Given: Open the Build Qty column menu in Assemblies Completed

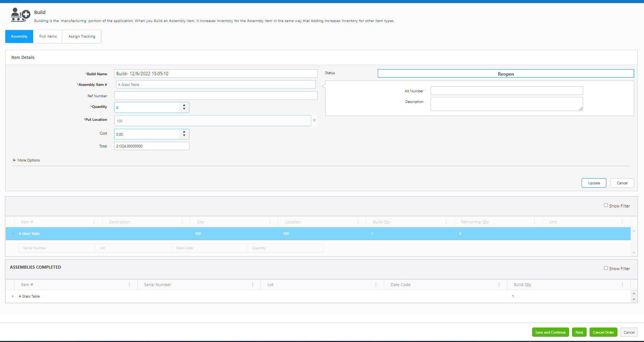Looking at the screenshot, I should pyautogui.click(x=622, y=285).
